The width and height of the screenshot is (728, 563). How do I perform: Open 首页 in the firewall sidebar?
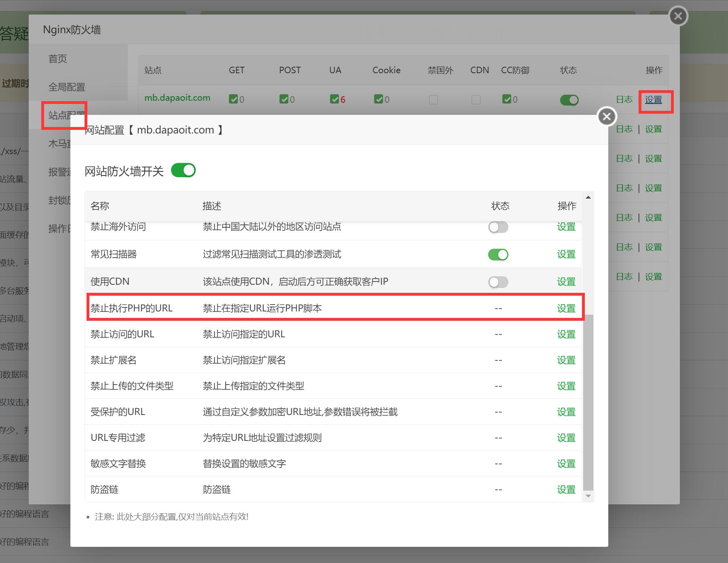(58, 59)
